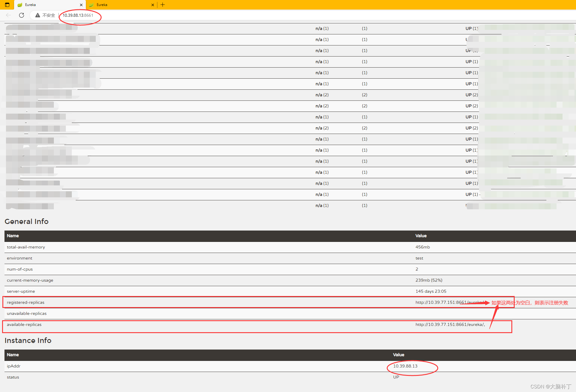Click the browser back arrow

click(x=8, y=15)
